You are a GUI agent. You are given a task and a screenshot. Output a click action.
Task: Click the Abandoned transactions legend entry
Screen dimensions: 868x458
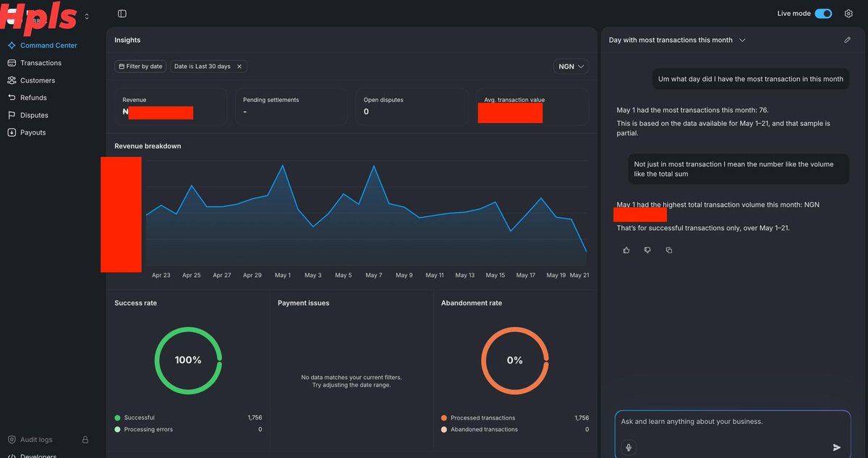(480, 430)
